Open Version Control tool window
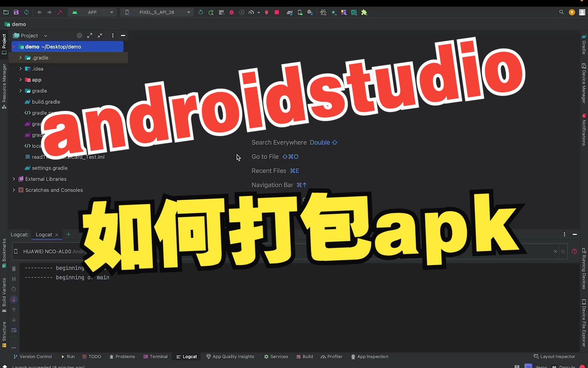The width and height of the screenshot is (588, 368). point(33,357)
